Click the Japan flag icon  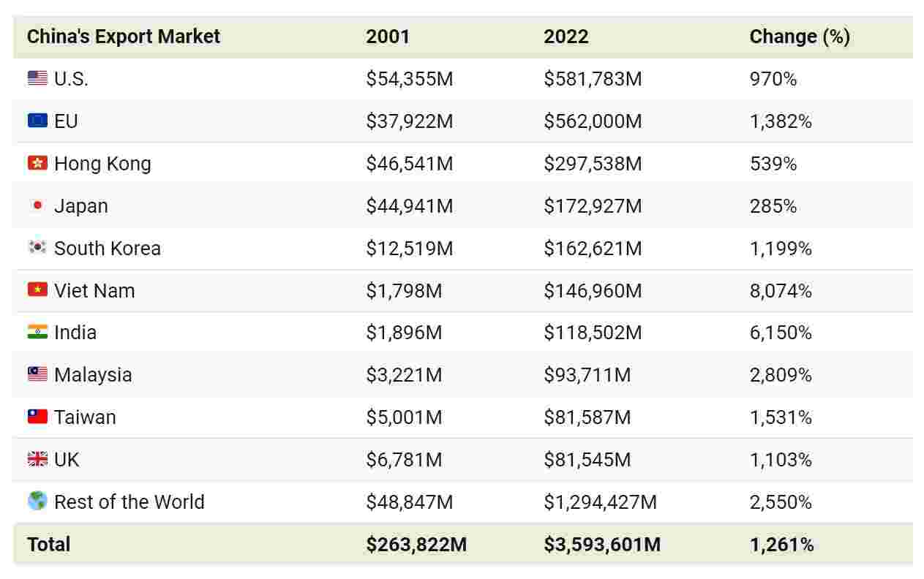coord(37,205)
